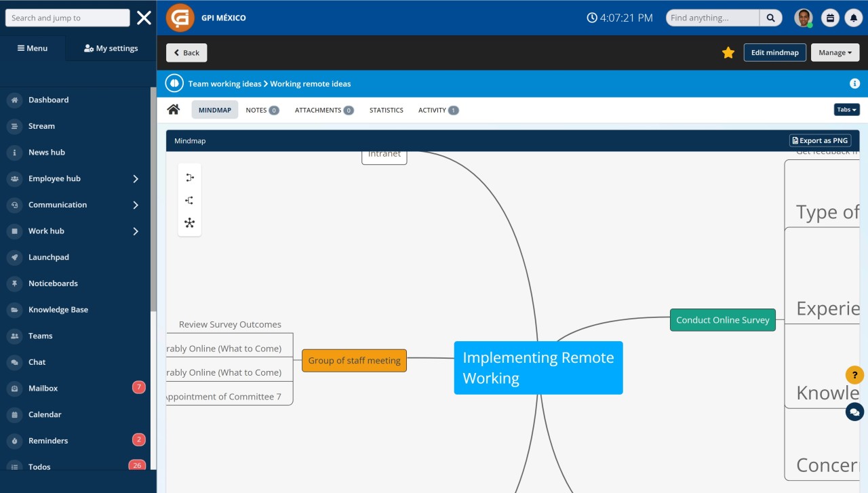
Task: Open the help question-mark bubble
Action: coord(854,374)
